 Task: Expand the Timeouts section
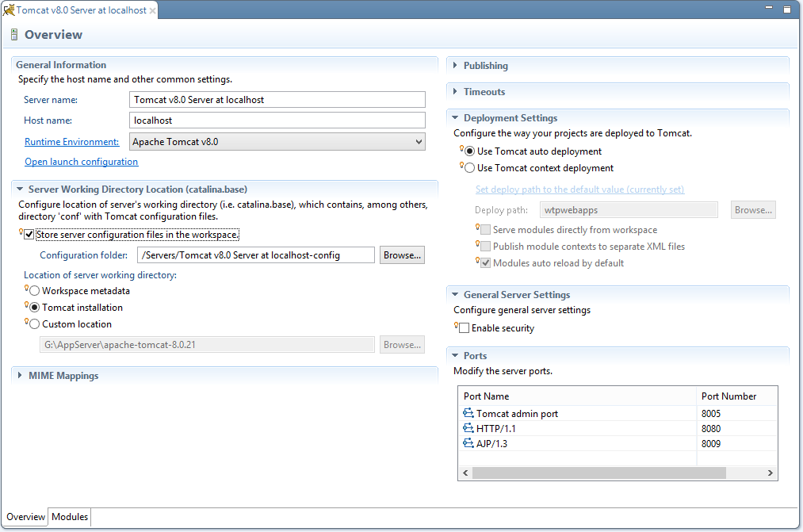coord(455,92)
